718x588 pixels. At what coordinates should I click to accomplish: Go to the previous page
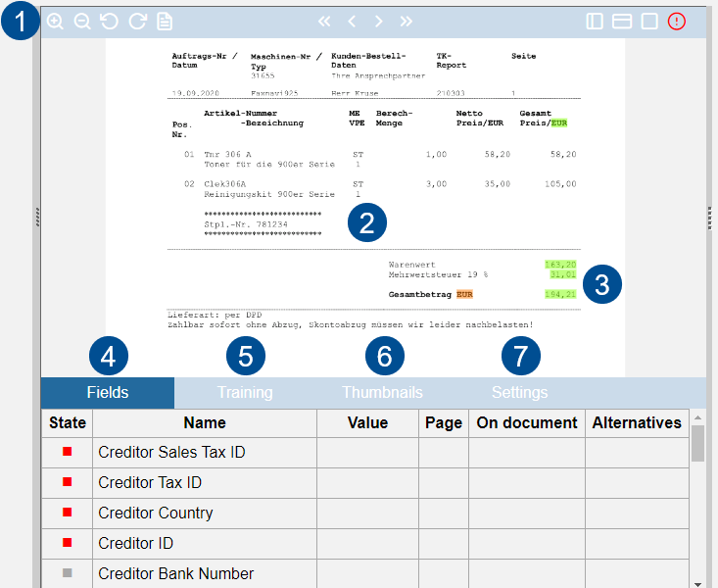pyautogui.click(x=352, y=21)
